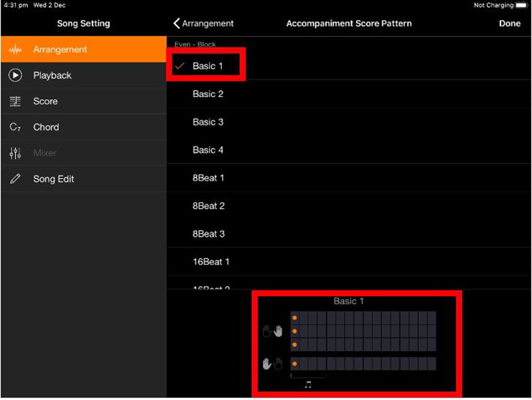Viewport: 532px width, 400px height.
Task: Tap the Done button
Action: 509,24
